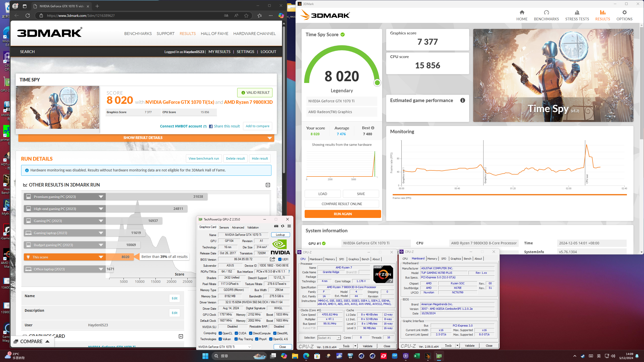Toggle OpenGL 4.6 checkbox in GPU-Z
644x362 pixels.
coord(271,339)
